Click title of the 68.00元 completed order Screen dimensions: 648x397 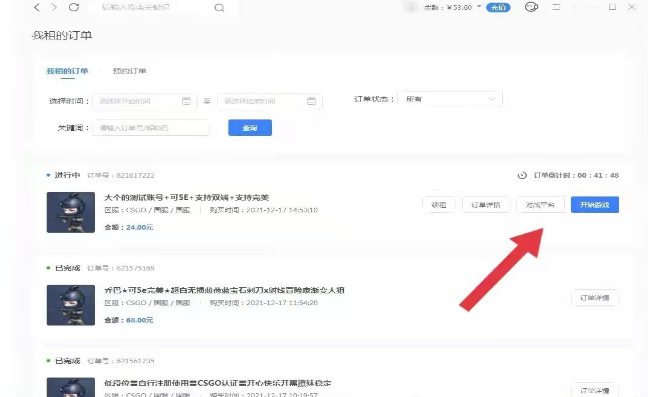tap(224, 290)
